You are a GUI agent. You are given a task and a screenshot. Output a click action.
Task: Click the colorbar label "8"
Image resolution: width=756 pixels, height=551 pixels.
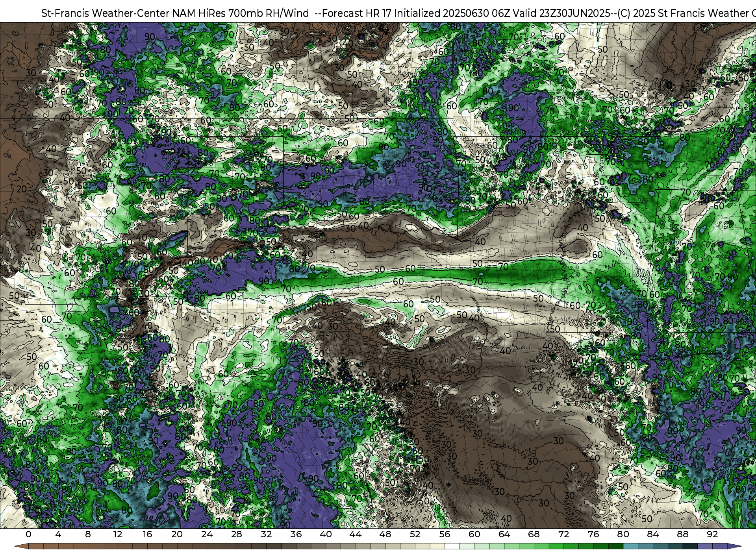click(x=88, y=534)
